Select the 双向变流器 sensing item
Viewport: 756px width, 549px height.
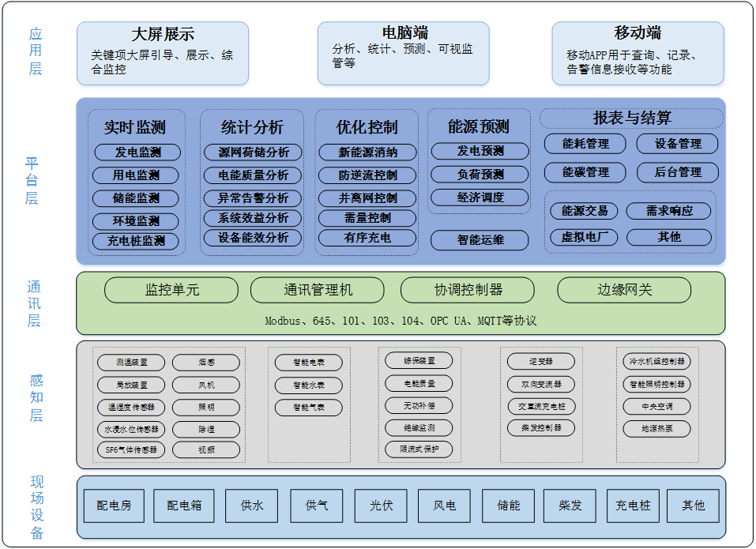tap(541, 385)
